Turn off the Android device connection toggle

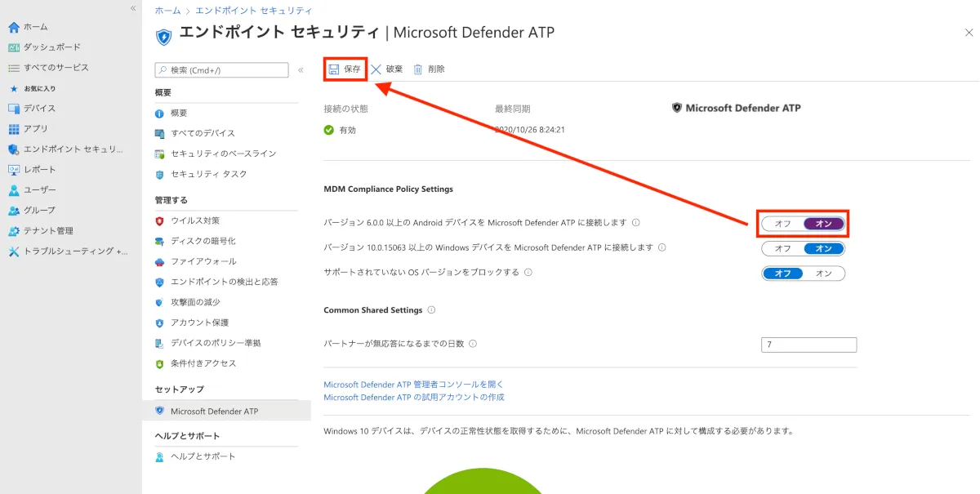(x=783, y=223)
